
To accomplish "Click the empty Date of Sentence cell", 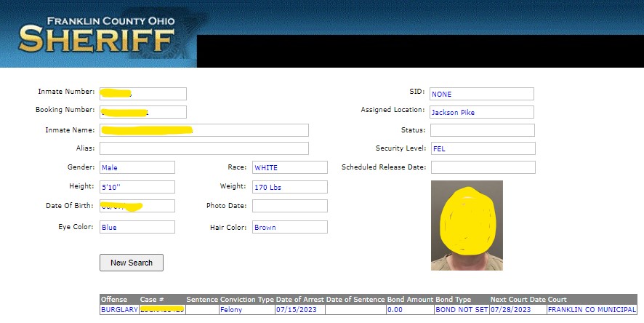I will coord(355,309).
